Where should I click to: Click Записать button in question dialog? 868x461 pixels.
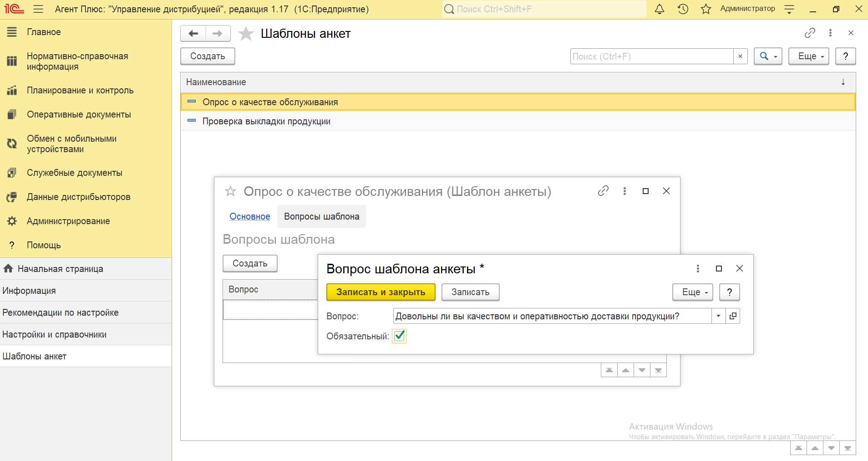coord(470,292)
